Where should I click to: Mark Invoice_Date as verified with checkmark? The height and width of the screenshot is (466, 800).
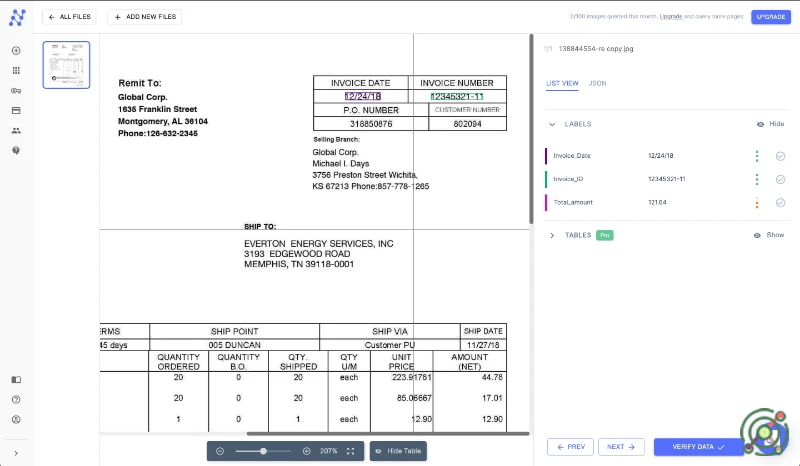click(780, 156)
